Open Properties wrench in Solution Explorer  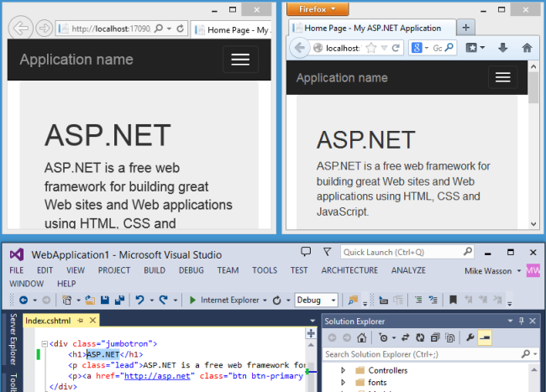pyautogui.click(x=470, y=337)
